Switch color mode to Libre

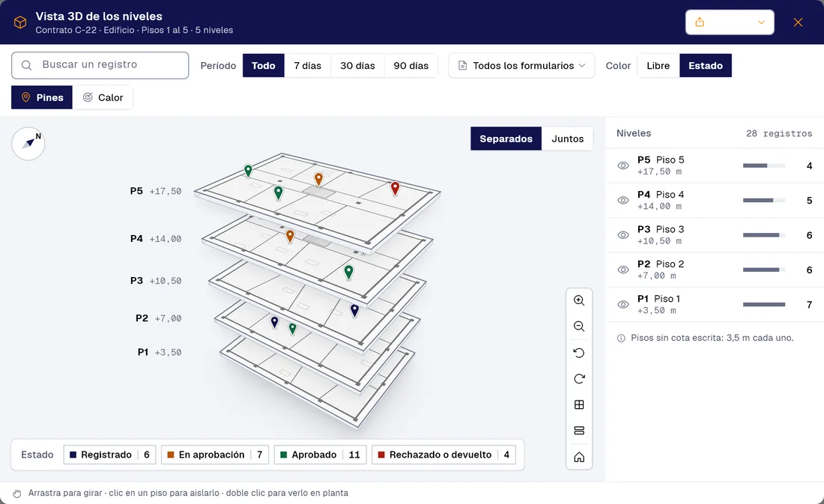pos(658,66)
